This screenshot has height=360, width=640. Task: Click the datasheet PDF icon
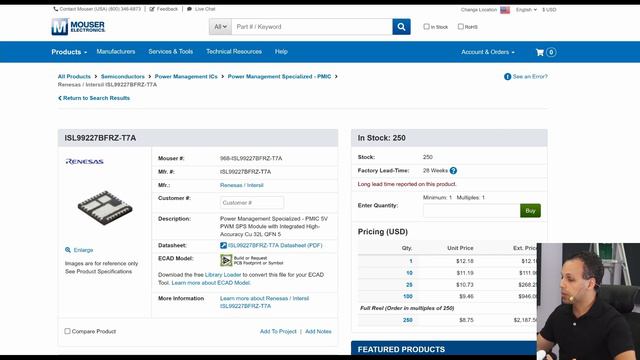click(223, 245)
